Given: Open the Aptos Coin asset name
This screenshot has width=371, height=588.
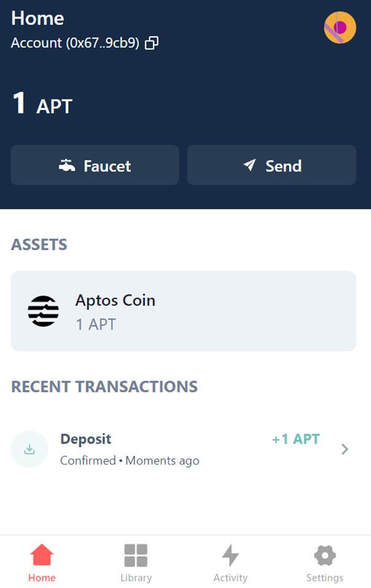Looking at the screenshot, I should pyautogui.click(x=115, y=300).
